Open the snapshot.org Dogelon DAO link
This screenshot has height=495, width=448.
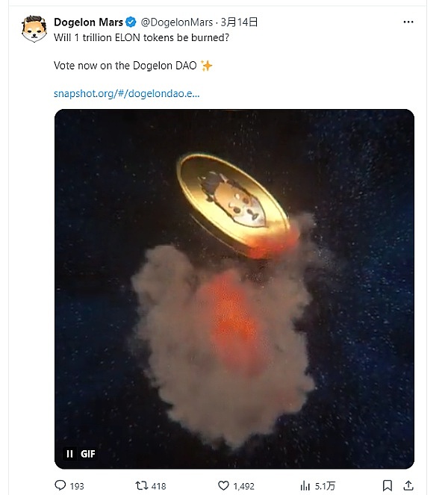(126, 94)
